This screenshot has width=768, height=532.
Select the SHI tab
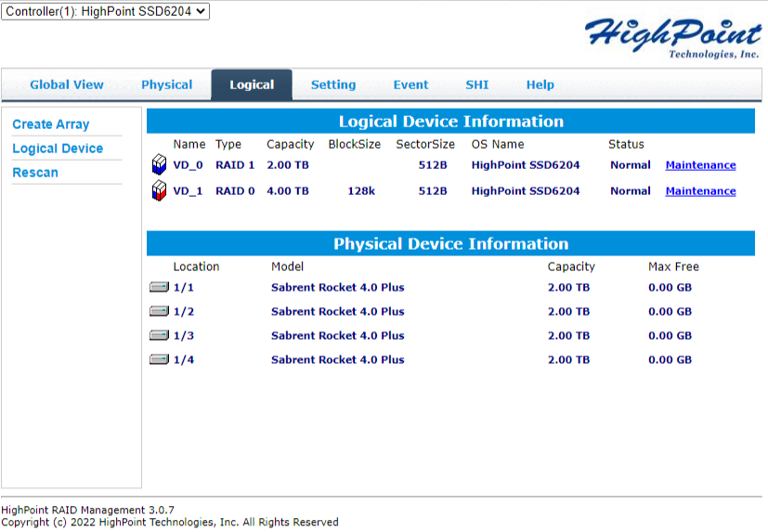click(x=477, y=84)
